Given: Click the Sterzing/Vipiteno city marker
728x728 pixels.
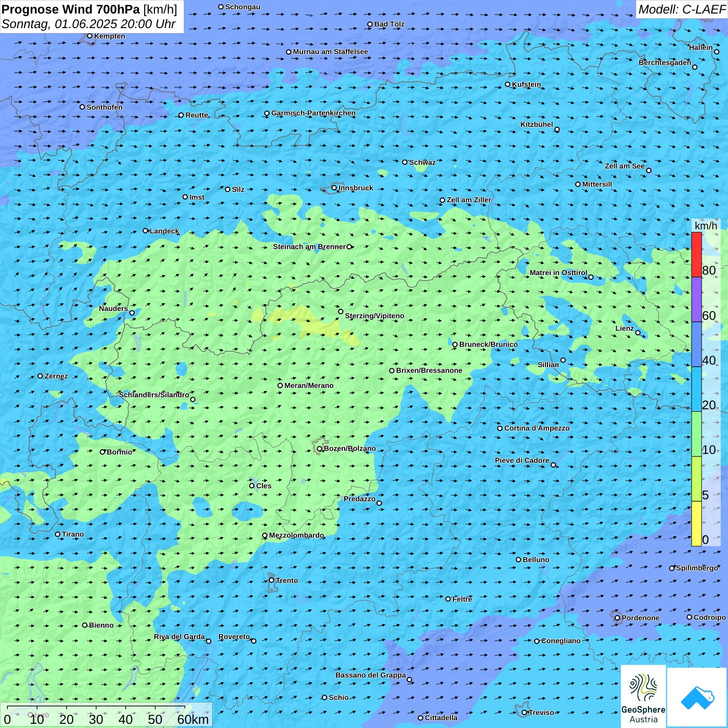Looking at the screenshot, I should [x=341, y=311].
